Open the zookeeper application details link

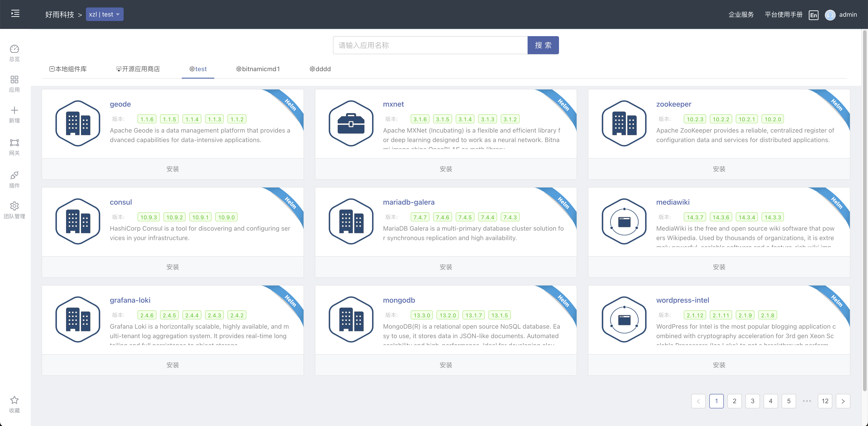(674, 104)
